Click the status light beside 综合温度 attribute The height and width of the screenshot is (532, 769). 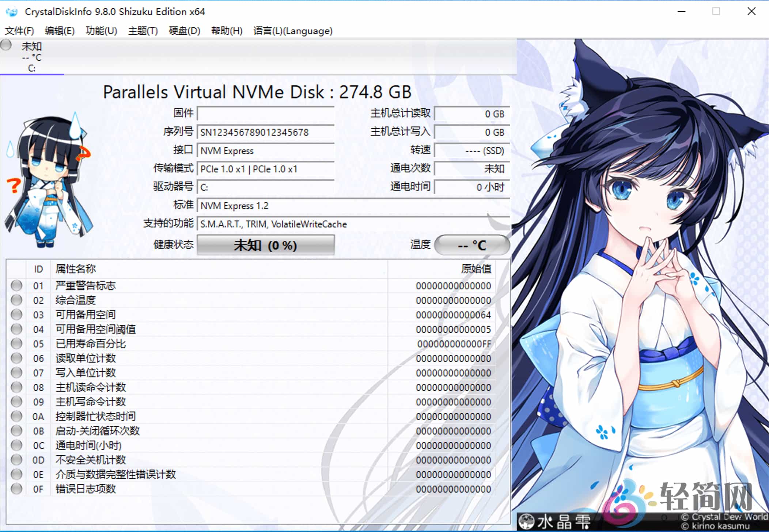(16, 300)
